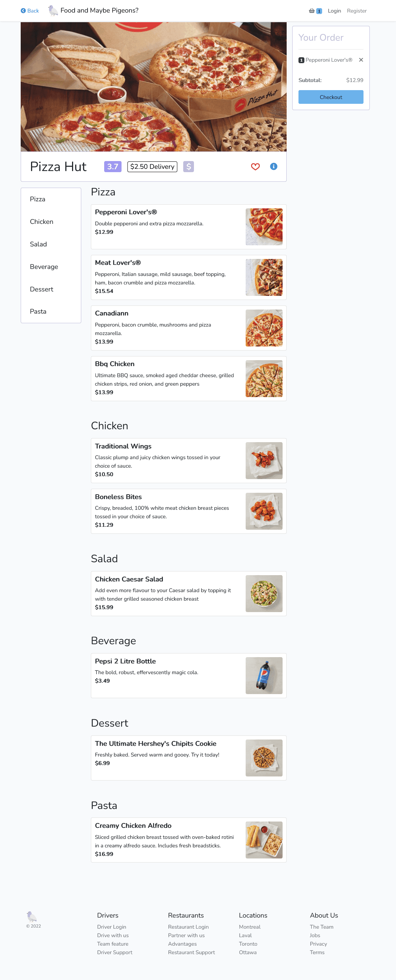This screenshot has height=980, width=396.
Task: Select Dessert in category sidebar
Action: [x=41, y=289]
